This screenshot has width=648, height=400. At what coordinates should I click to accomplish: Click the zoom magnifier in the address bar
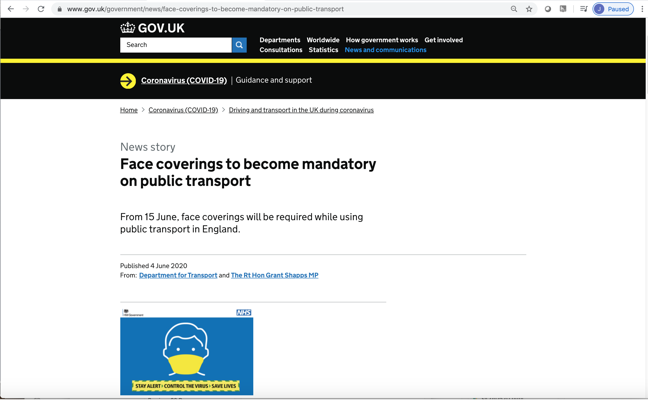pyautogui.click(x=514, y=9)
